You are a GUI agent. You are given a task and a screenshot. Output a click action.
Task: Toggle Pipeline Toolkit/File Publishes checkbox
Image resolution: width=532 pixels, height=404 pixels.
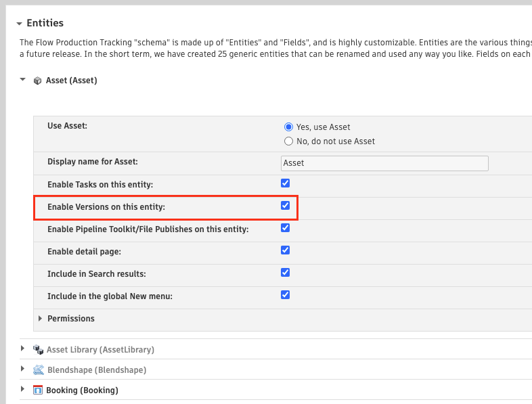pyautogui.click(x=286, y=228)
